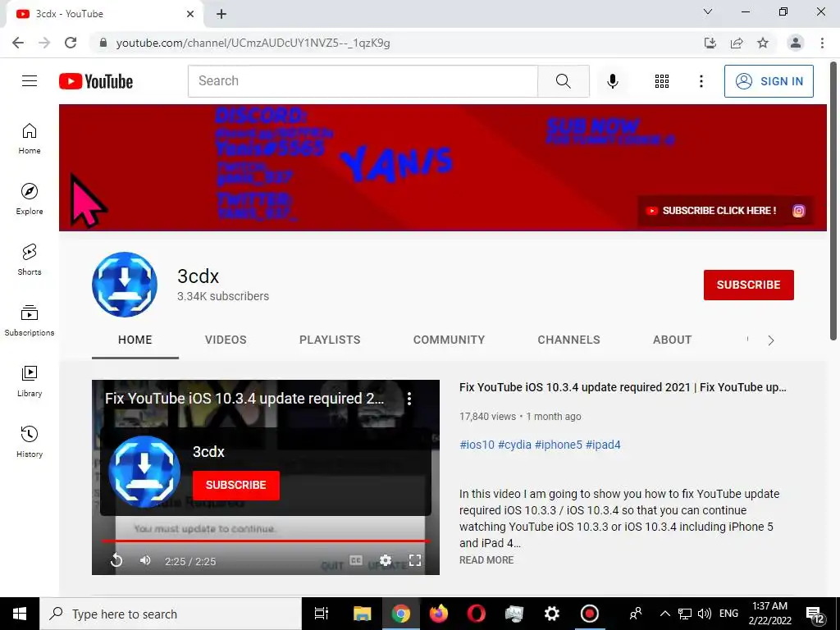Click the Windows taskbar search box
This screenshot has width=840, height=630.
[x=171, y=614]
